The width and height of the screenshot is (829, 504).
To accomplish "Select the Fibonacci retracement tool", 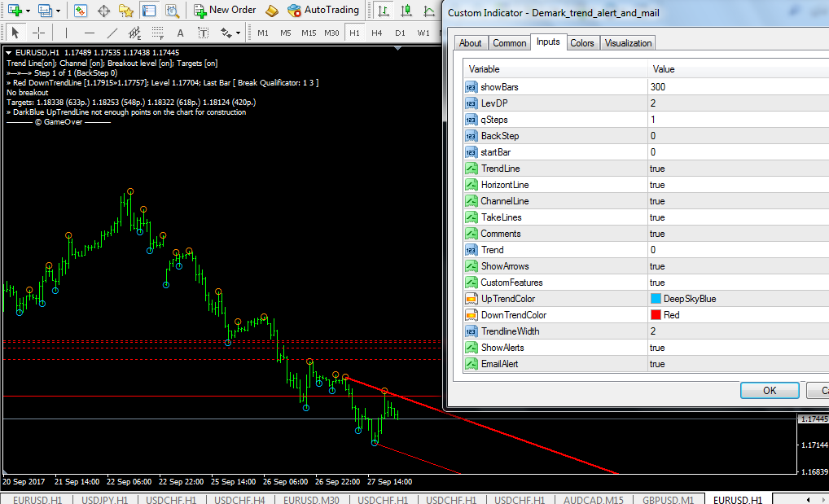I will coord(157,33).
